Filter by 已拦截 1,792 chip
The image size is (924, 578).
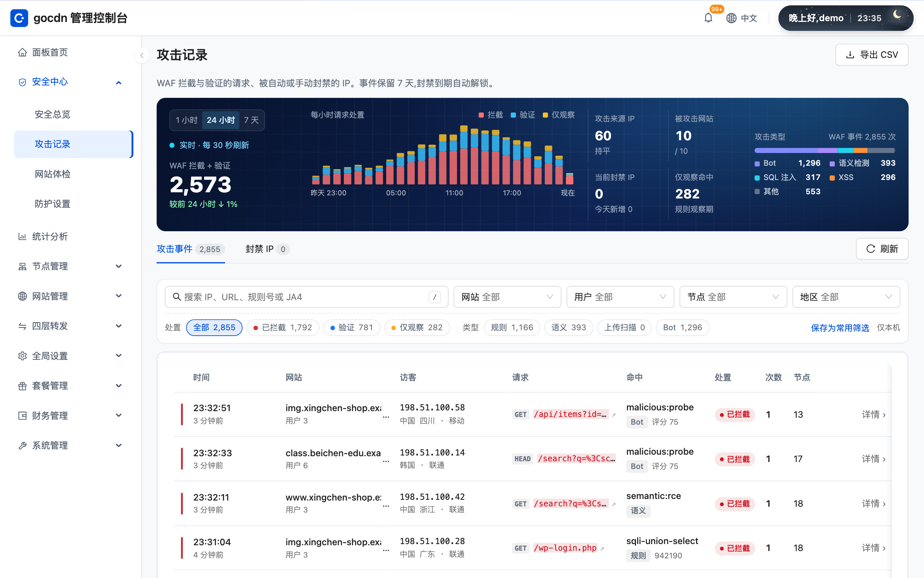coord(283,328)
